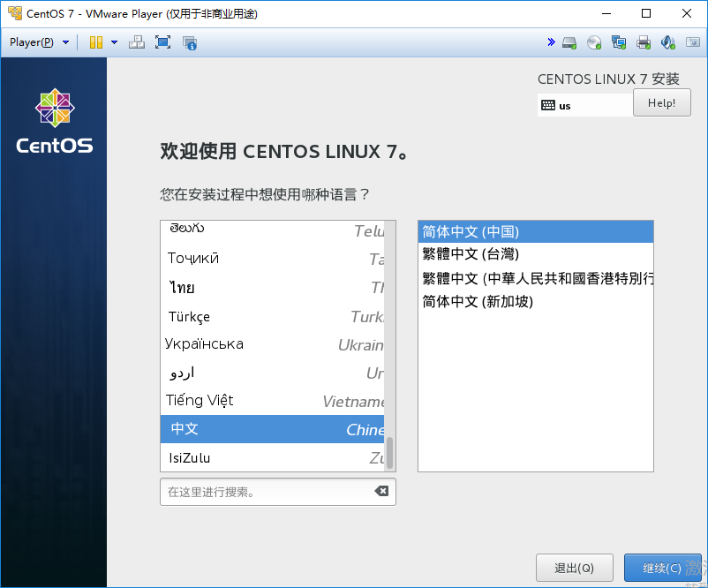
Task: Expand the hidden devices chevron in the toolbar
Action: (x=551, y=42)
